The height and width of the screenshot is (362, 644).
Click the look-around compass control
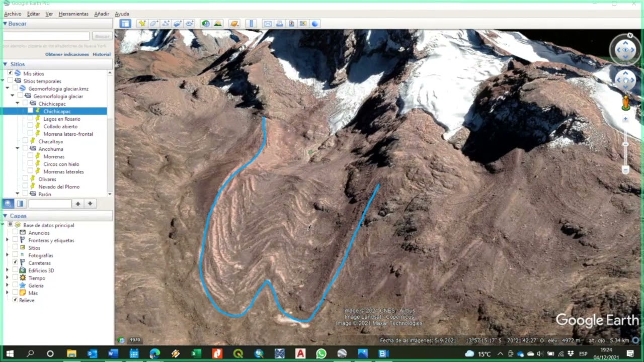[625, 50]
